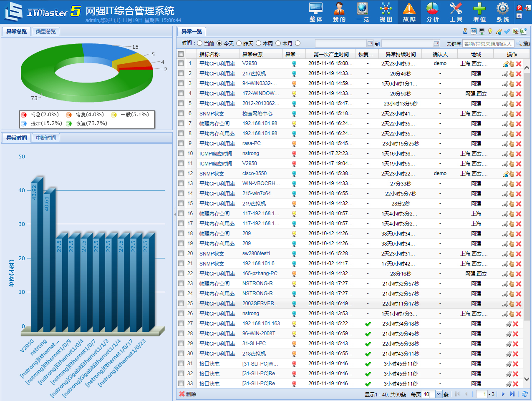Click the blue 提示(15.2%) legend swatch
532x401 pixels.
[24, 123]
